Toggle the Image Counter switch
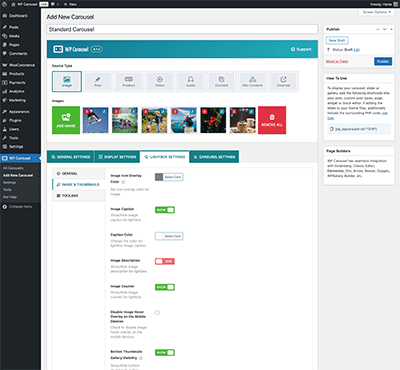The height and width of the screenshot is (370, 400). [x=165, y=287]
